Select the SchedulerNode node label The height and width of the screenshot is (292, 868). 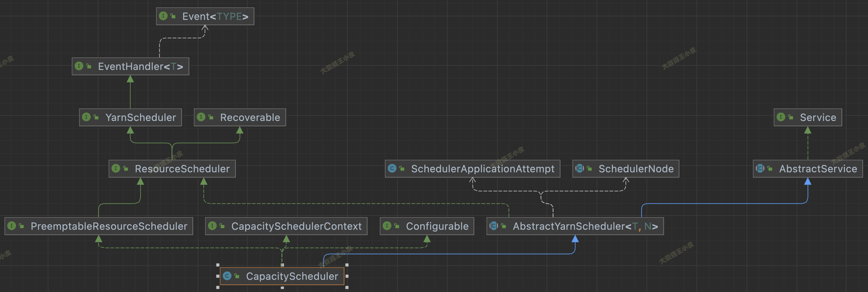tap(636, 168)
